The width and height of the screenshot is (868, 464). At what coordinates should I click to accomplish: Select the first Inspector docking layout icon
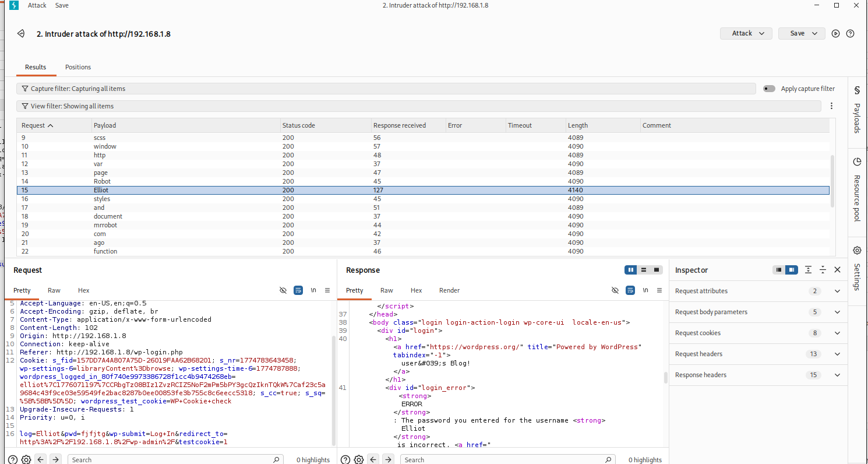(778, 270)
